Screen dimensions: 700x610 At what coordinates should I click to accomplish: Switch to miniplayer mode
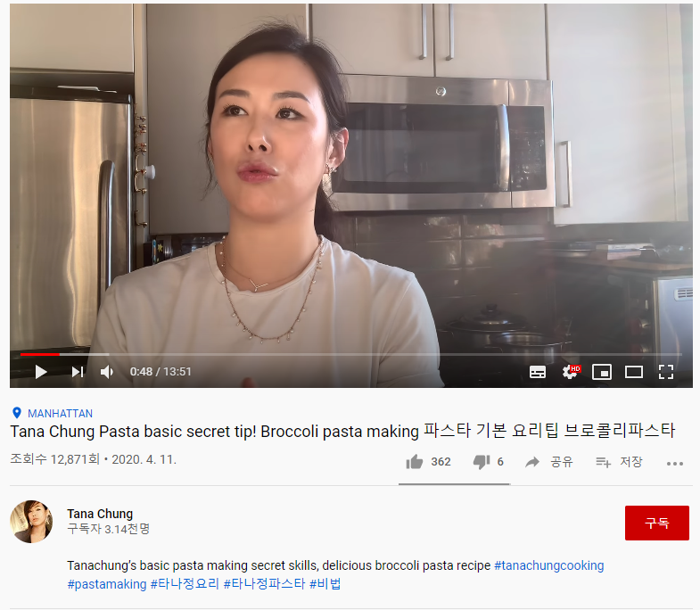point(601,372)
